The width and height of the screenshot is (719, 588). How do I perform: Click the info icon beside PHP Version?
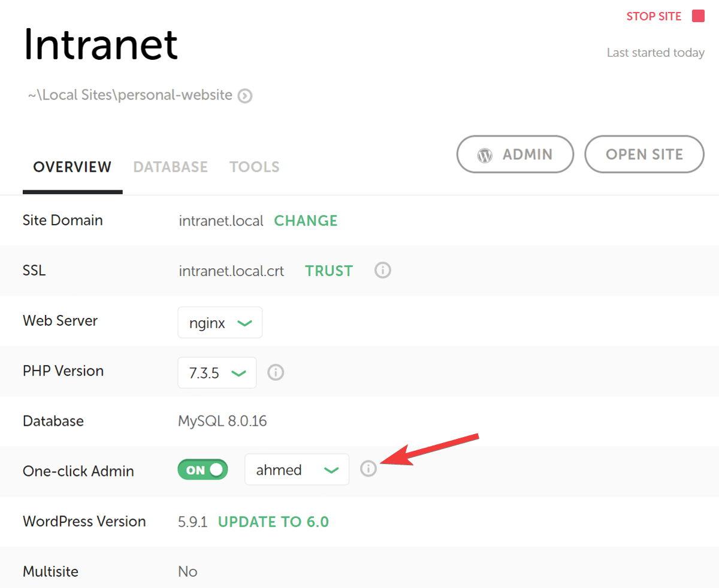(x=276, y=372)
